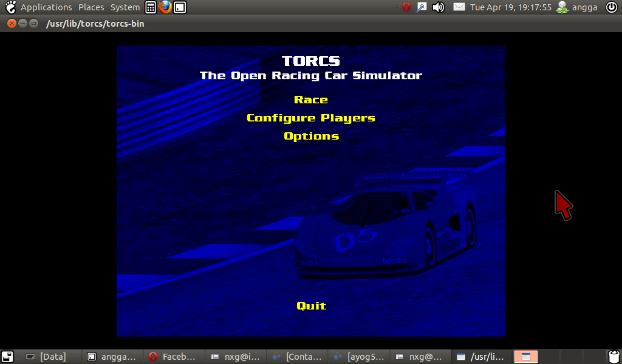Click the power button icon at top right
The image size is (622, 364).
point(613,7)
